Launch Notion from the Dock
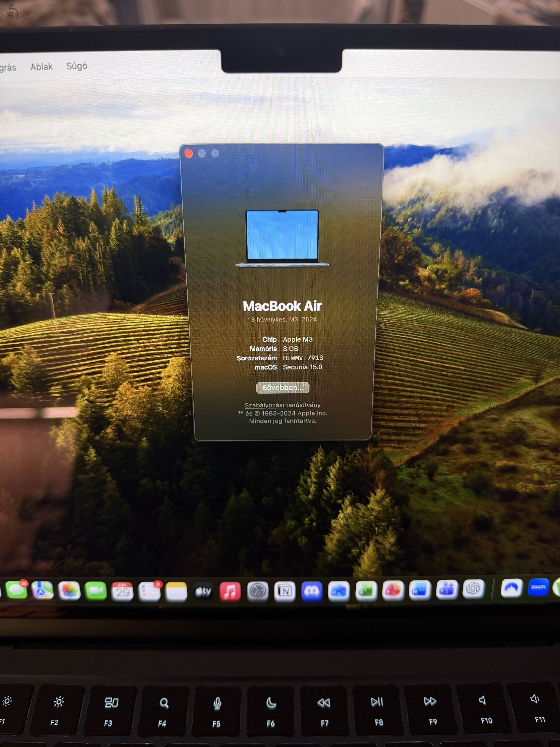560x747 pixels. click(x=284, y=591)
